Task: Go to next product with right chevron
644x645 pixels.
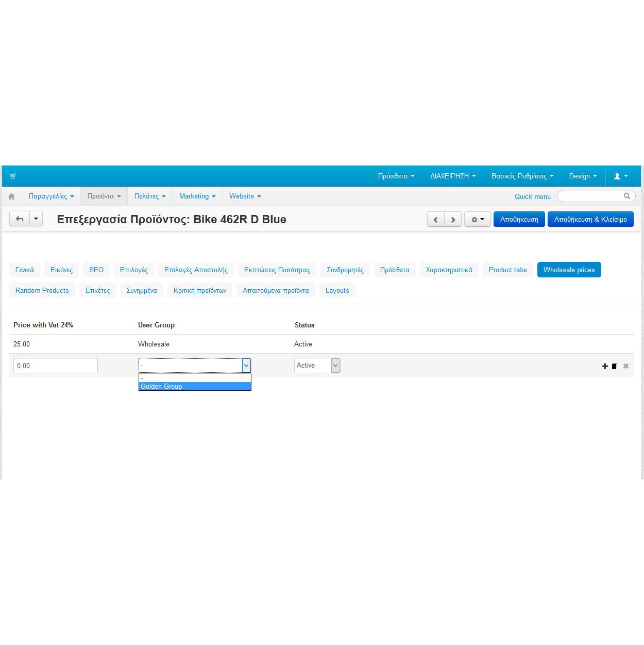Action: tap(453, 220)
